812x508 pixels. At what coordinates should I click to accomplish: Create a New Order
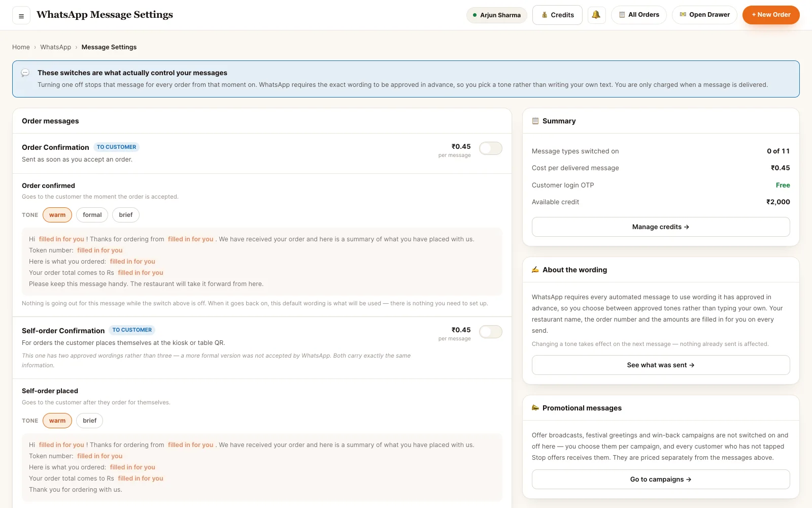click(771, 15)
